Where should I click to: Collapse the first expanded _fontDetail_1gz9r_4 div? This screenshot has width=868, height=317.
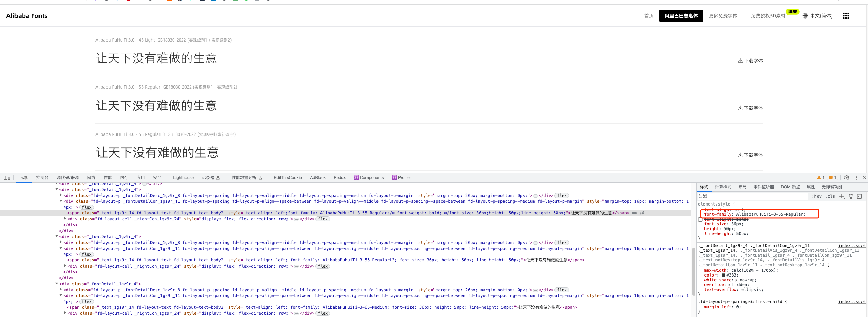[57, 189]
